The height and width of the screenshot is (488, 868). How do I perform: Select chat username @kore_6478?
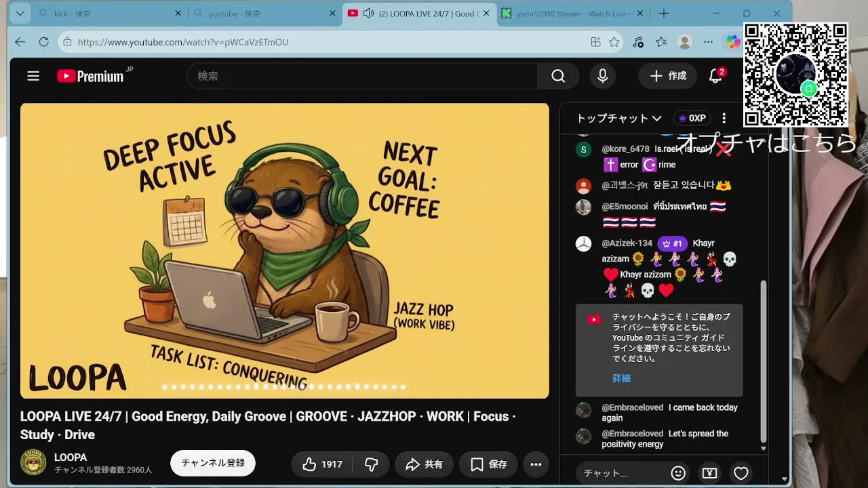625,149
